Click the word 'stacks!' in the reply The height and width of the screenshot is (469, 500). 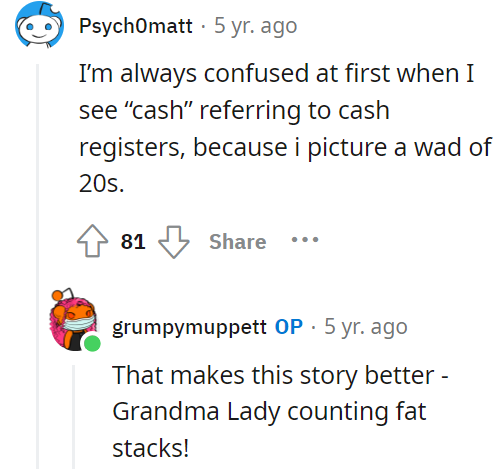pyautogui.click(x=151, y=448)
